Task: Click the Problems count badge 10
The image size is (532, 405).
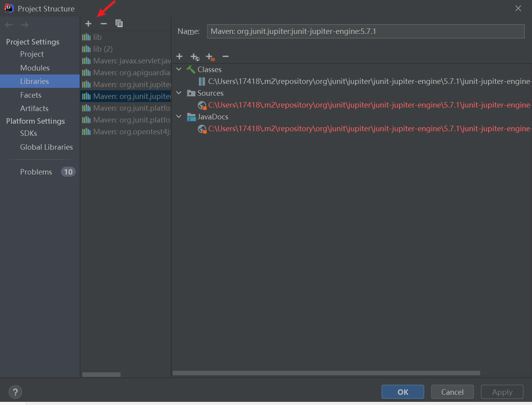Action: (x=68, y=172)
